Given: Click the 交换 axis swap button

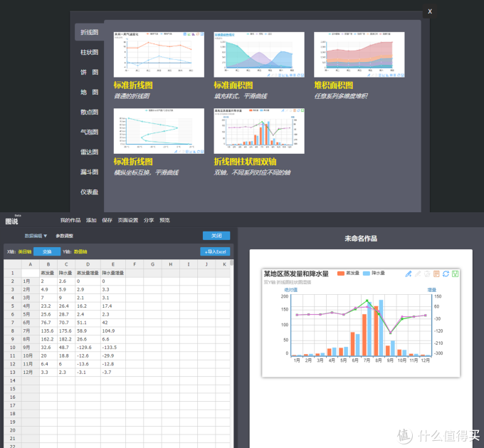Looking at the screenshot, I should [x=47, y=251].
